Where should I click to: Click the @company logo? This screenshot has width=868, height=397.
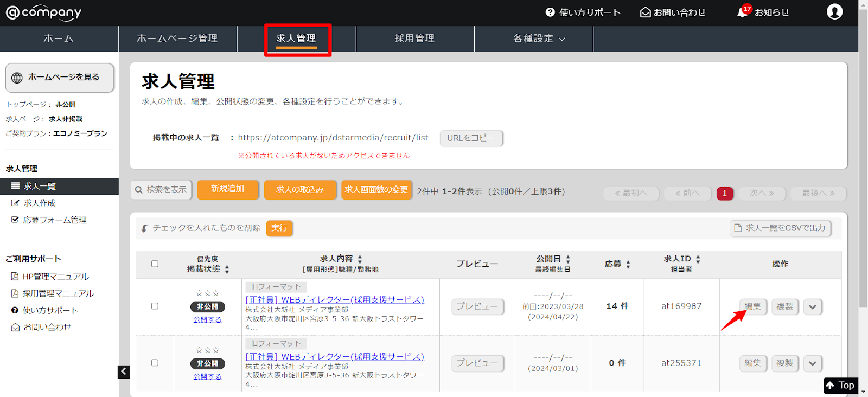coord(43,12)
